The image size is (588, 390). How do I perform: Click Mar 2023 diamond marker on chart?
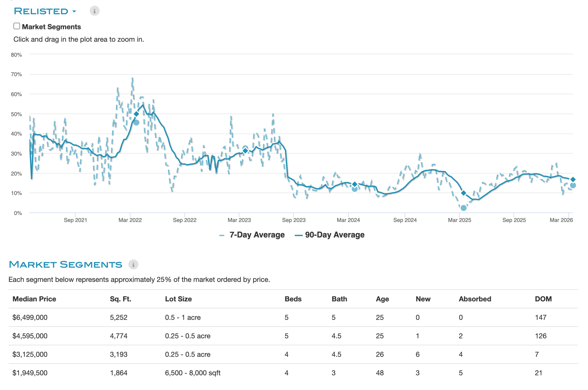[245, 151]
